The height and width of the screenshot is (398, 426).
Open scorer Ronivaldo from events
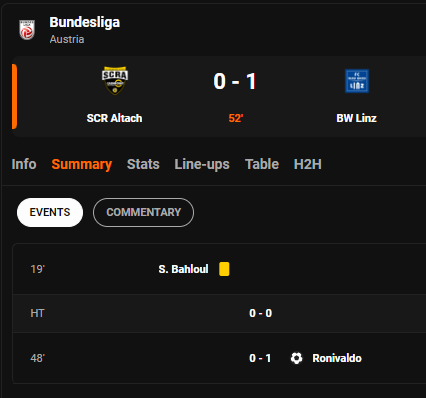point(337,358)
